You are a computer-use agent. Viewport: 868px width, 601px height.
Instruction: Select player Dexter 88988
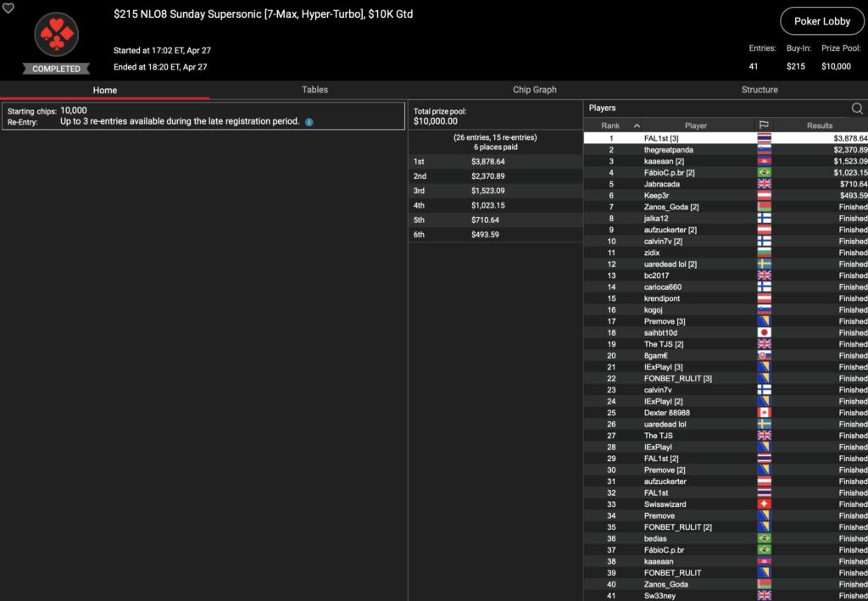click(666, 413)
